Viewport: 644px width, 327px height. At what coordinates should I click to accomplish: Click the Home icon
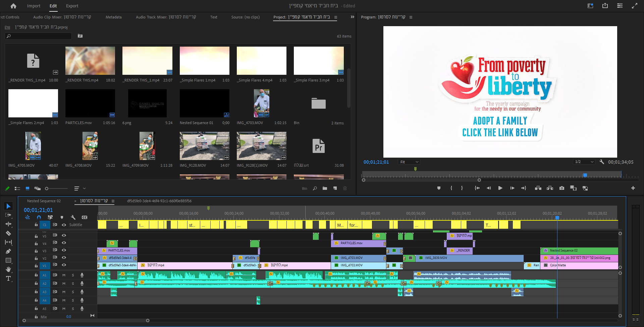pos(13,6)
